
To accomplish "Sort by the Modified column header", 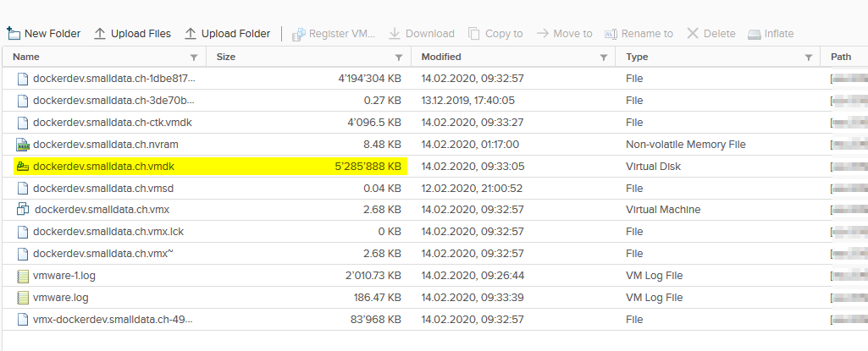I will coord(441,57).
